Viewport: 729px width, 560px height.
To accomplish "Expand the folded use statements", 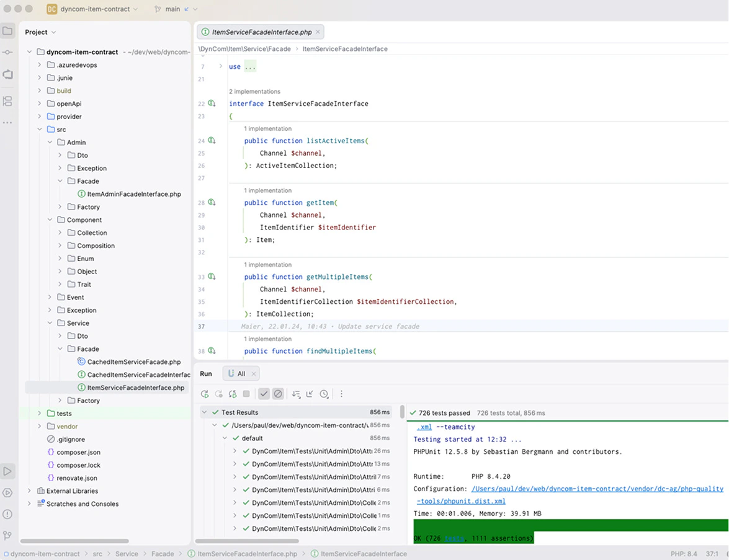I will 221,66.
